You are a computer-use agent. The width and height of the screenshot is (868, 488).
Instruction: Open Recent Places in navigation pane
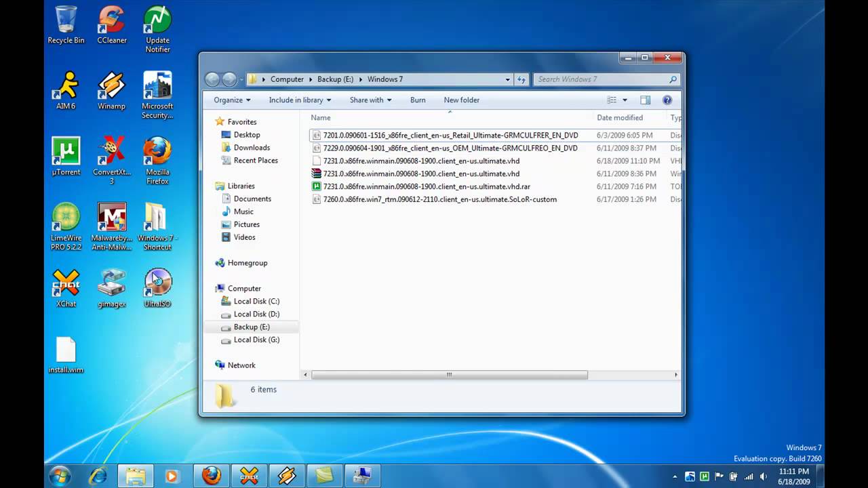256,161
